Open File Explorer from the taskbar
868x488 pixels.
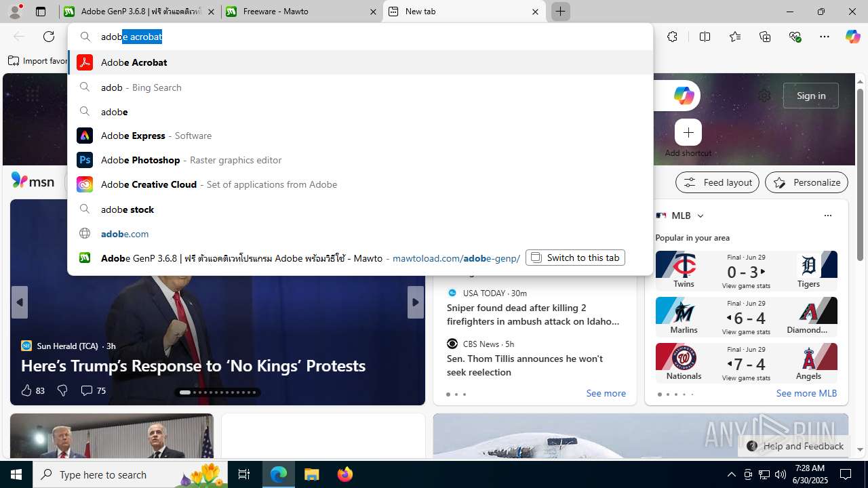point(311,474)
